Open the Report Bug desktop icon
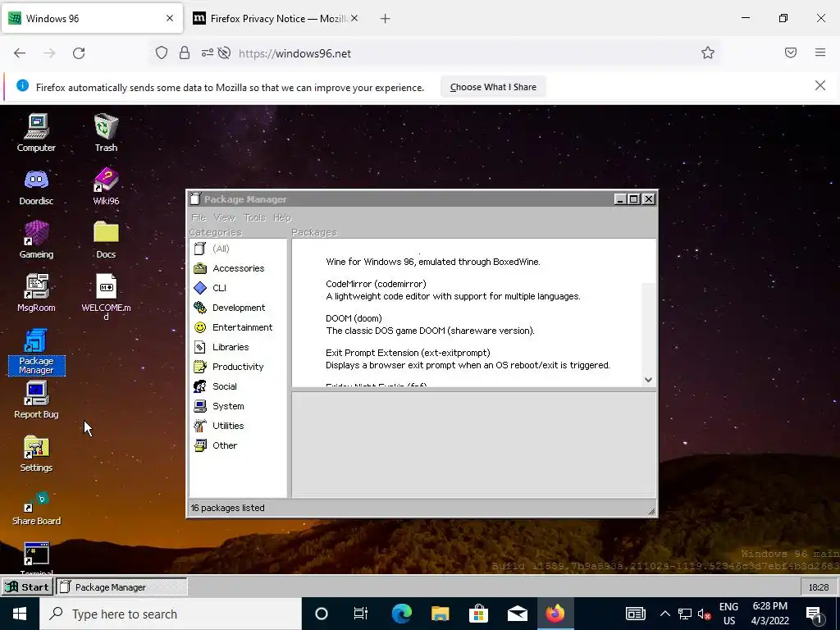The width and height of the screenshot is (840, 630). pos(36,399)
